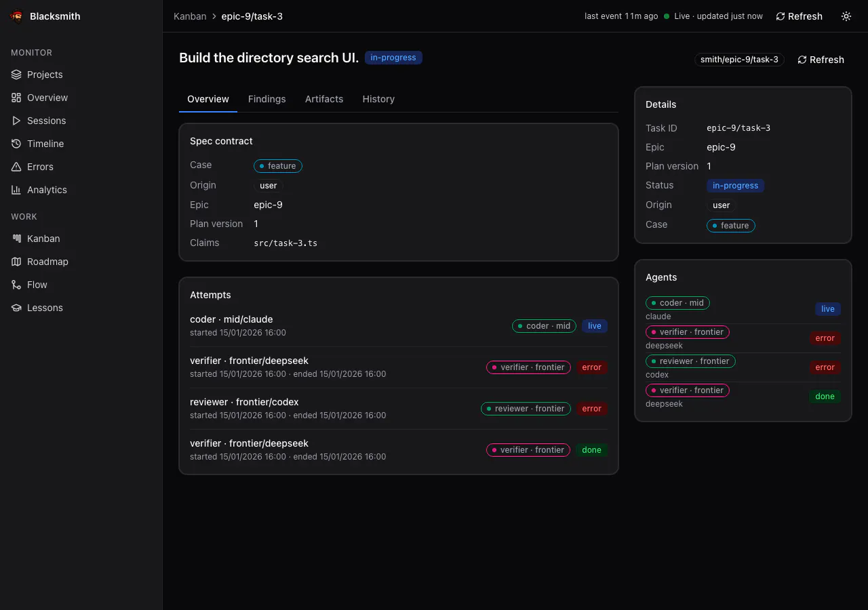
Task: Open the coder · mid/claude attempt
Action: [x=399, y=326]
